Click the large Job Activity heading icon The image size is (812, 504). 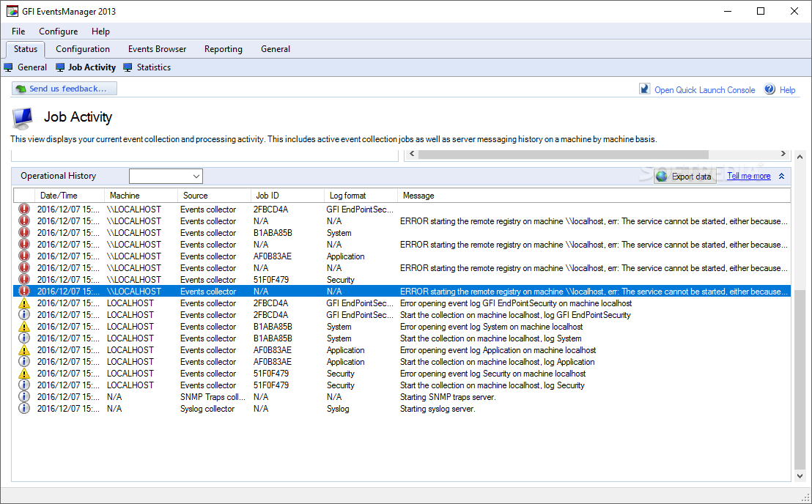pyautogui.click(x=22, y=118)
